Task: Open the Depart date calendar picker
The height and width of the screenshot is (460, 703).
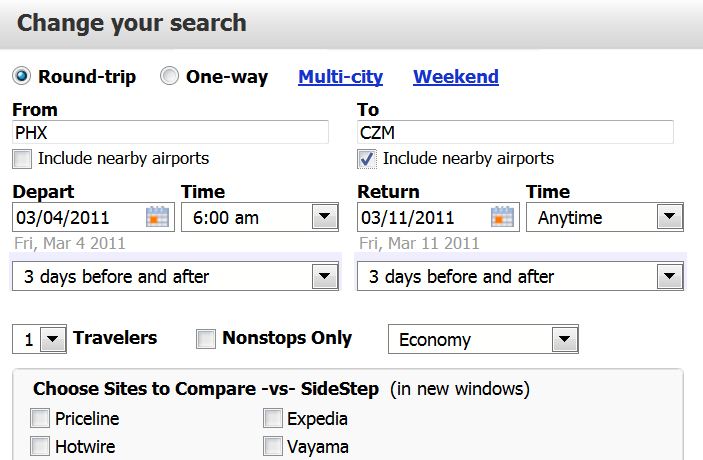Action: click(x=158, y=217)
